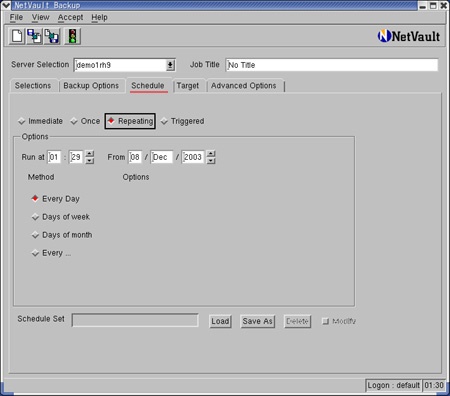Click the From month field showing Dec

(162, 157)
